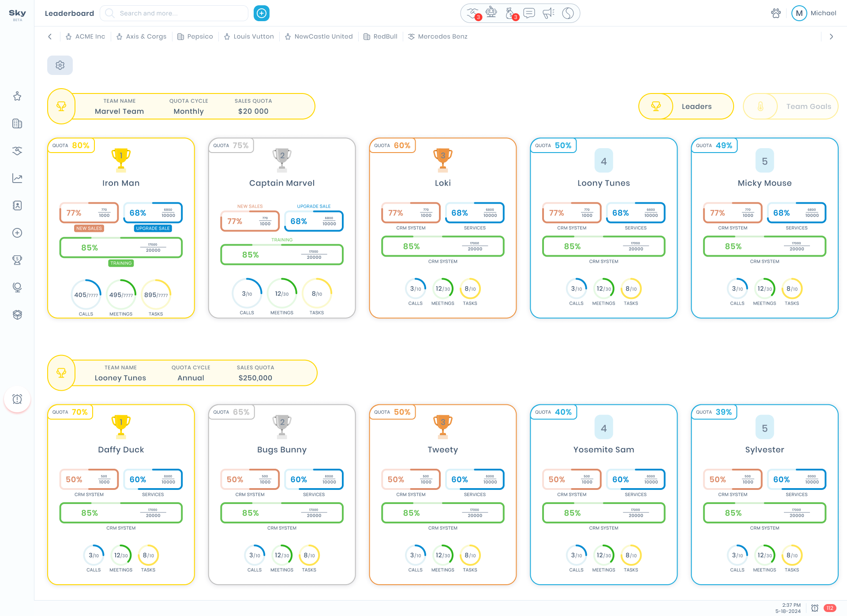
Task: Open Loki's card name
Action: (x=443, y=183)
